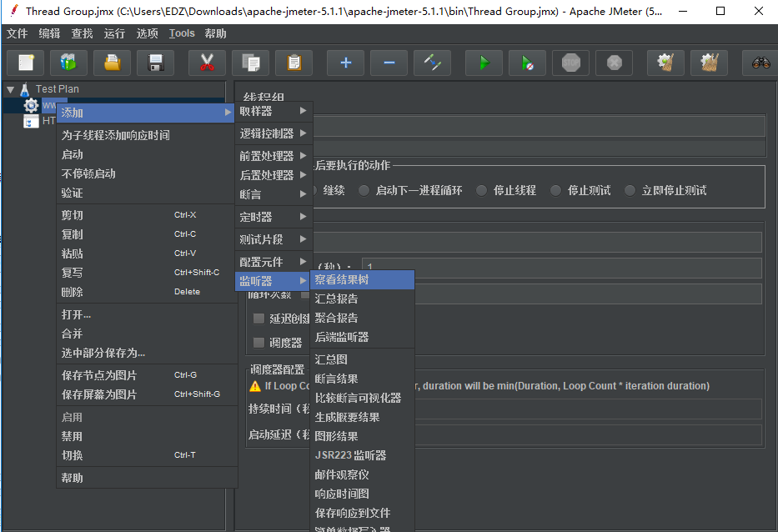778x532 pixels.
Task: Start the test with green play icon
Action: tap(484, 63)
